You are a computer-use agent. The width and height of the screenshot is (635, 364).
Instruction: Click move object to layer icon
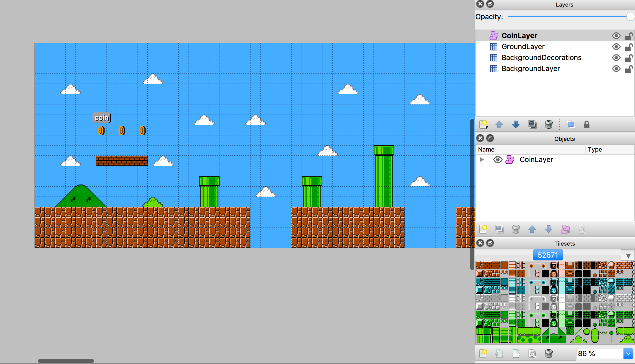pyautogui.click(x=565, y=229)
